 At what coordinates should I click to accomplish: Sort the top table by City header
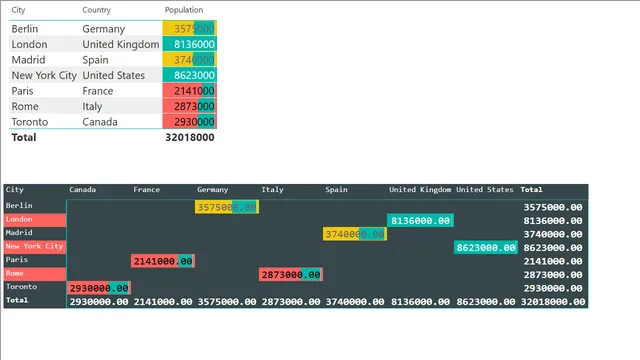point(18,10)
